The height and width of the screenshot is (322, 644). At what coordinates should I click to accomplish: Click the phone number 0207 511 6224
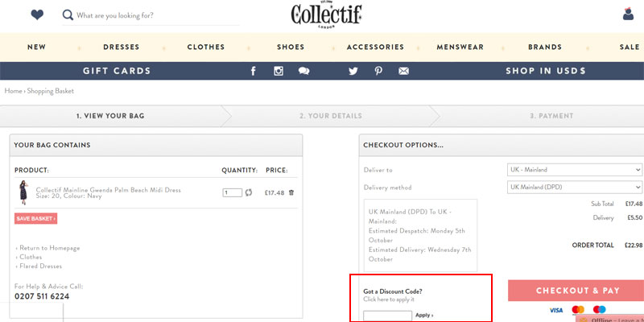pyautogui.click(x=42, y=296)
